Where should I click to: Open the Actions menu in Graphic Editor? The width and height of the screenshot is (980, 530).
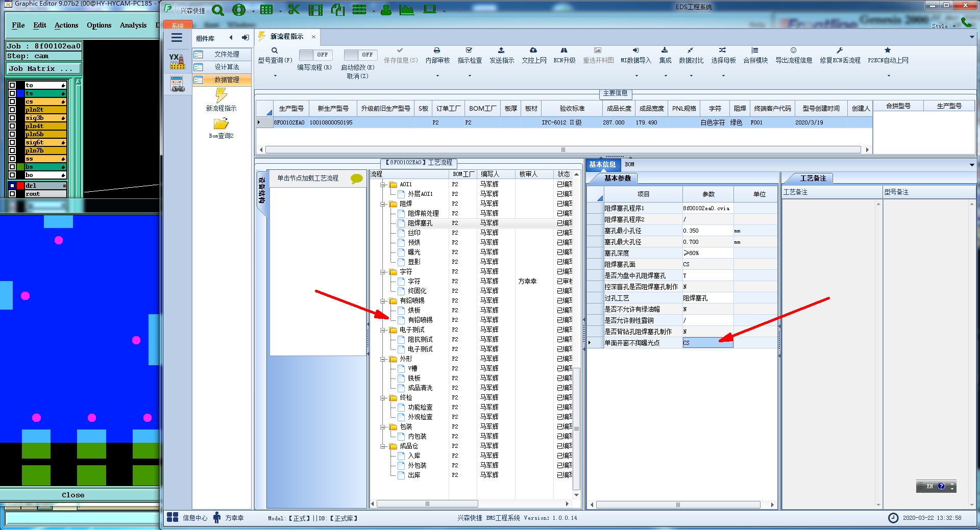66,25
